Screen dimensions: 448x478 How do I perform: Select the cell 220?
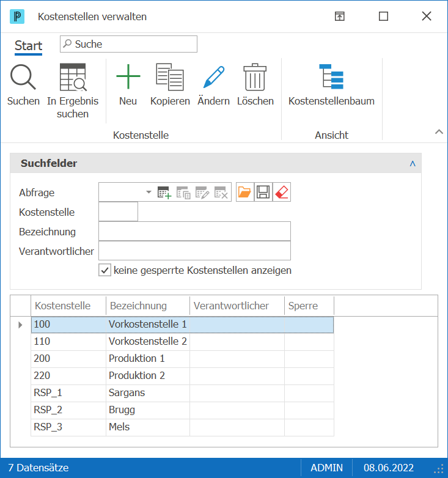68,375
